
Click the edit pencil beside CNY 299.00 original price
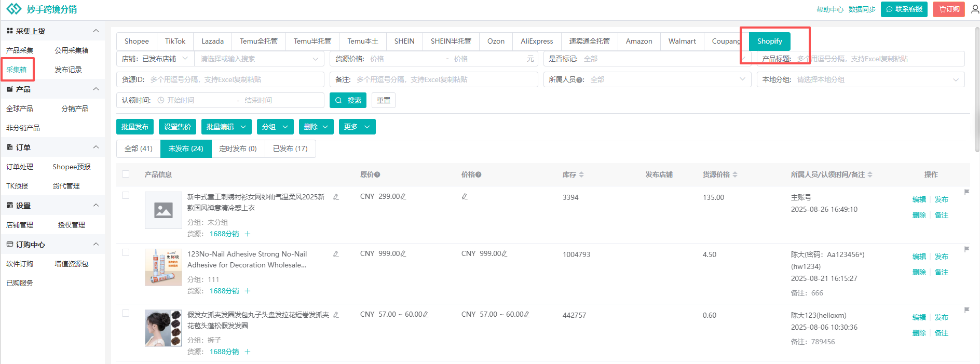(x=403, y=197)
